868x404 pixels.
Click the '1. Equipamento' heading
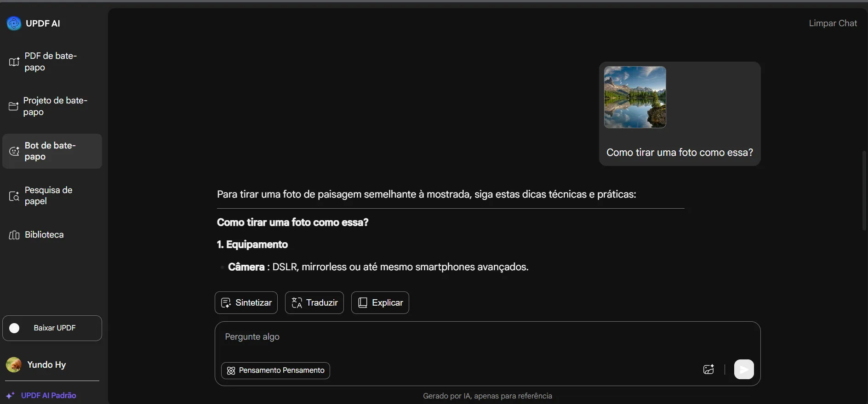252,245
